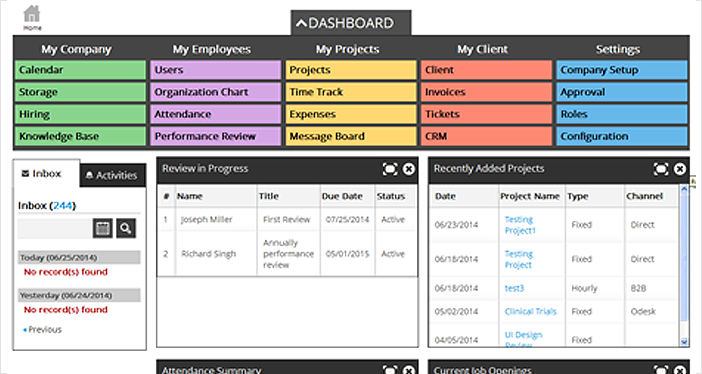Click the Odesk channel cell
The height and width of the screenshot is (374, 702).
tap(643, 312)
